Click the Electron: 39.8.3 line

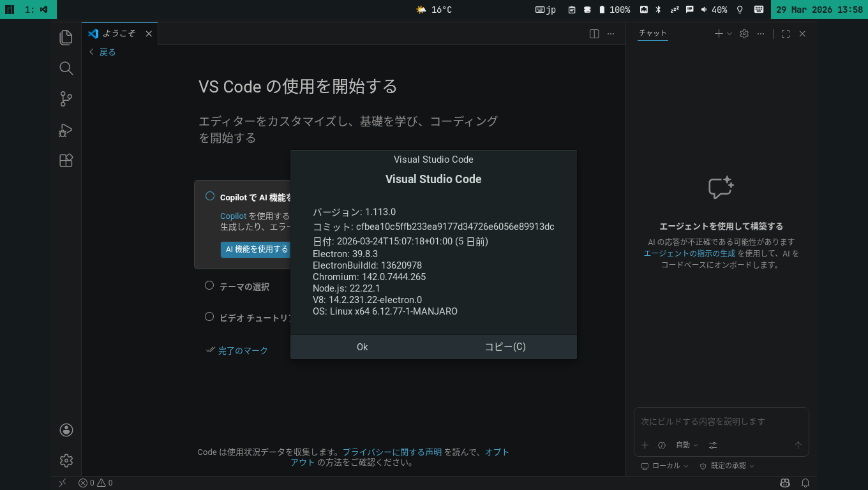[x=345, y=254]
